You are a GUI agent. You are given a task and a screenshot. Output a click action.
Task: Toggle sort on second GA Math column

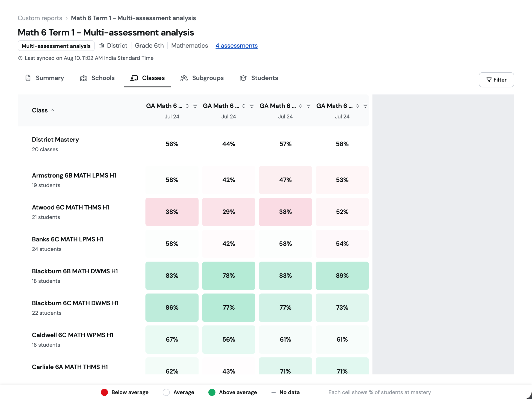tap(244, 106)
